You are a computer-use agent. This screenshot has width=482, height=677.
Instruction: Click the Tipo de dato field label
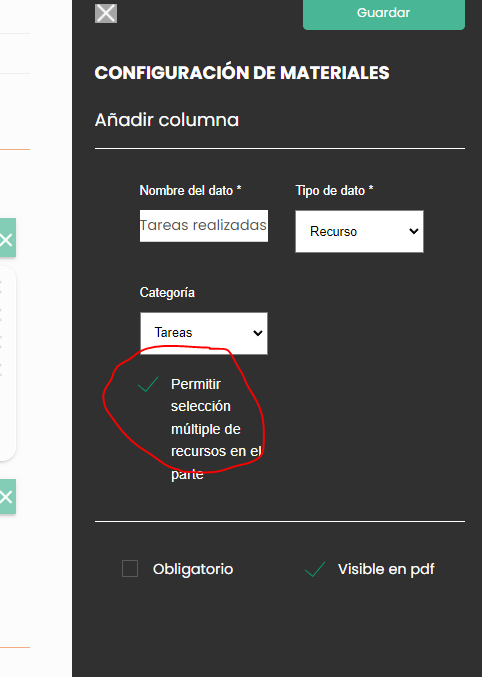coord(334,190)
